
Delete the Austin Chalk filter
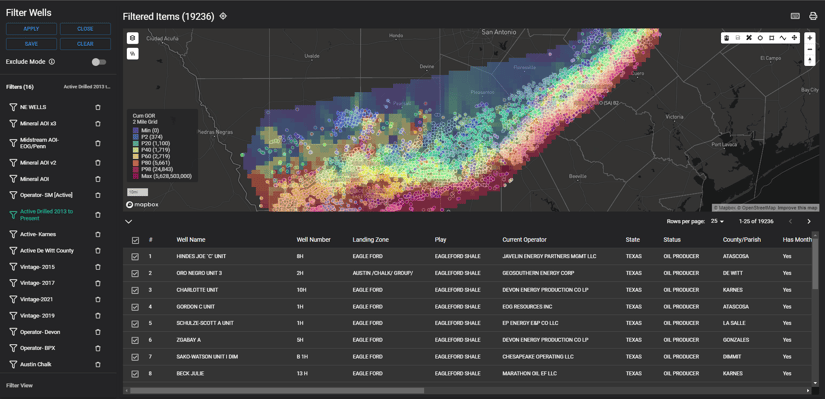click(x=98, y=364)
